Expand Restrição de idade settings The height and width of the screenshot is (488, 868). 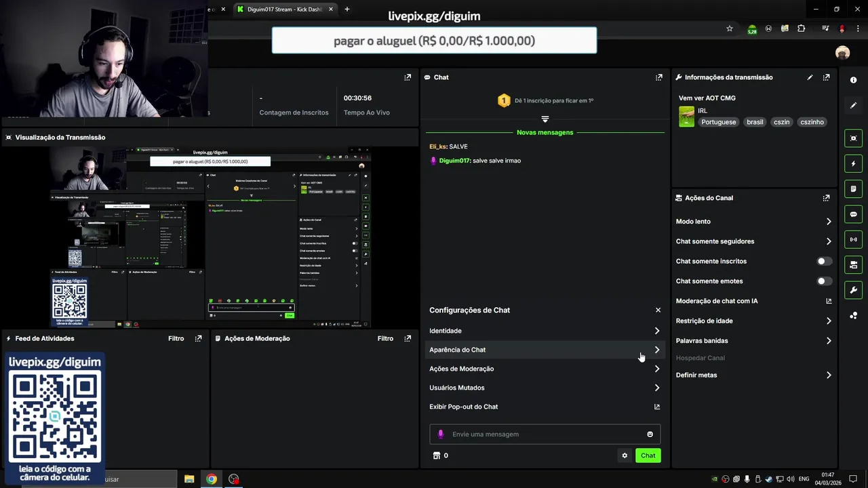click(x=753, y=321)
